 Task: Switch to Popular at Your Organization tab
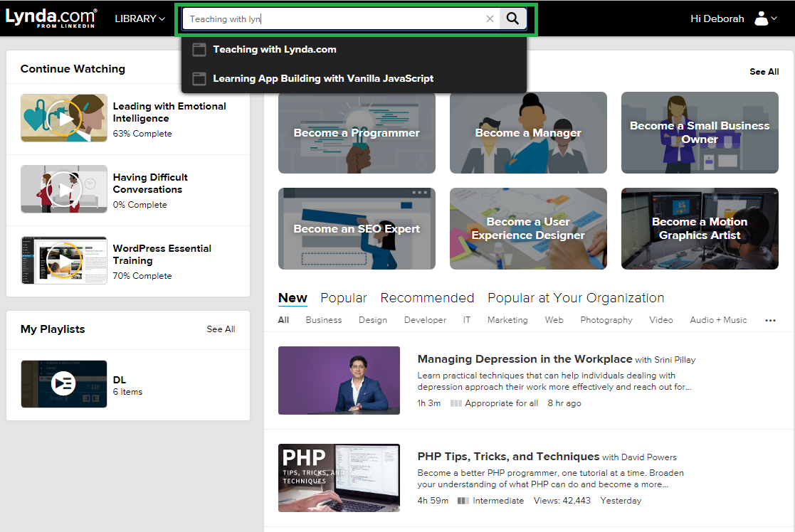[576, 298]
